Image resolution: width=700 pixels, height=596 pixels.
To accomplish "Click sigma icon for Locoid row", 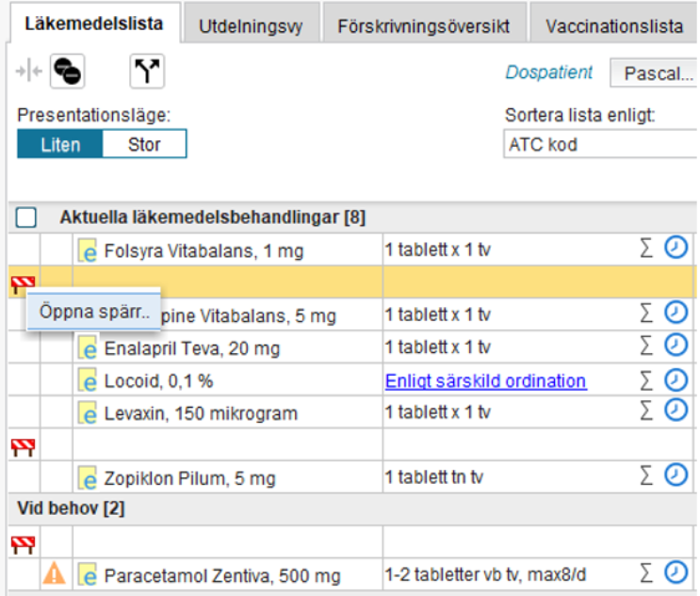I will (646, 379).
